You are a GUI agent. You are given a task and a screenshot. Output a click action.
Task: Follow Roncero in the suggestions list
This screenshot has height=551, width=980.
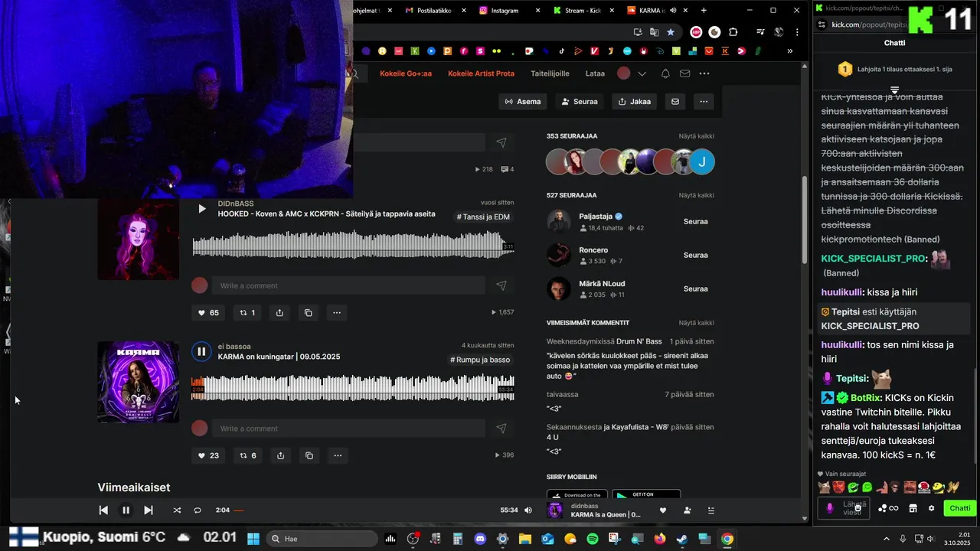[695, 255]
